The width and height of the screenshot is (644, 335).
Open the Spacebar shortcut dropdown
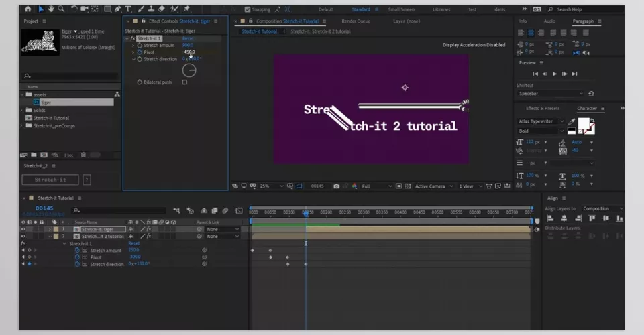coord(550,94)
